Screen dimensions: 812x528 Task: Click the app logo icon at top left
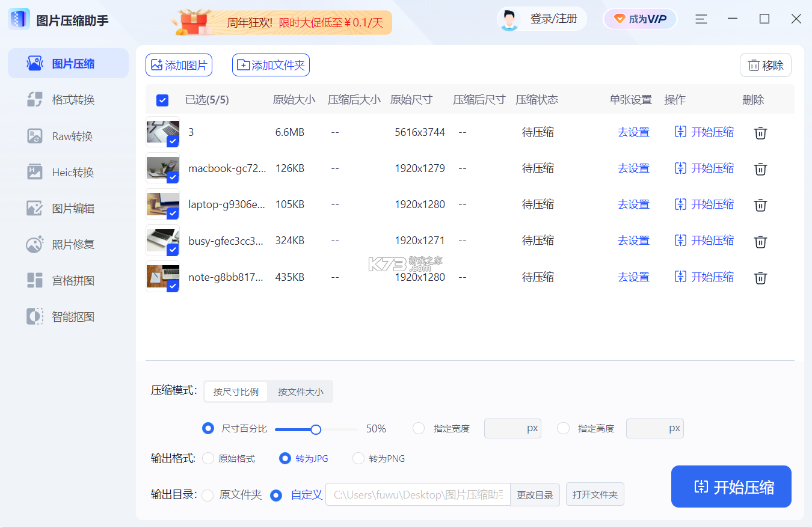(19, 19)
